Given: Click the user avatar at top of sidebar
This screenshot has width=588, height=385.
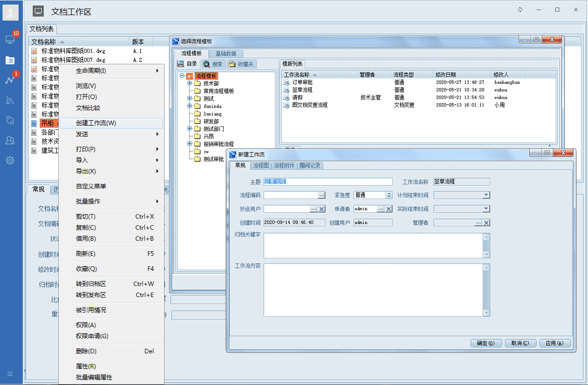Looking at the screenshot, I should pyautogui.click(x=11, y=13).
